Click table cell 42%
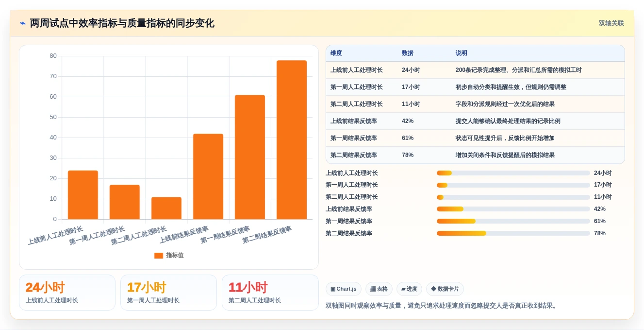Screen dimensions: 644x330 click(408, 121)
